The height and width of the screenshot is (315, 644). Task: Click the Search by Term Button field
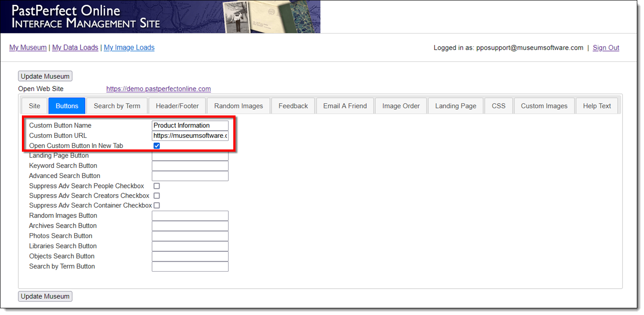coord(190,267)
